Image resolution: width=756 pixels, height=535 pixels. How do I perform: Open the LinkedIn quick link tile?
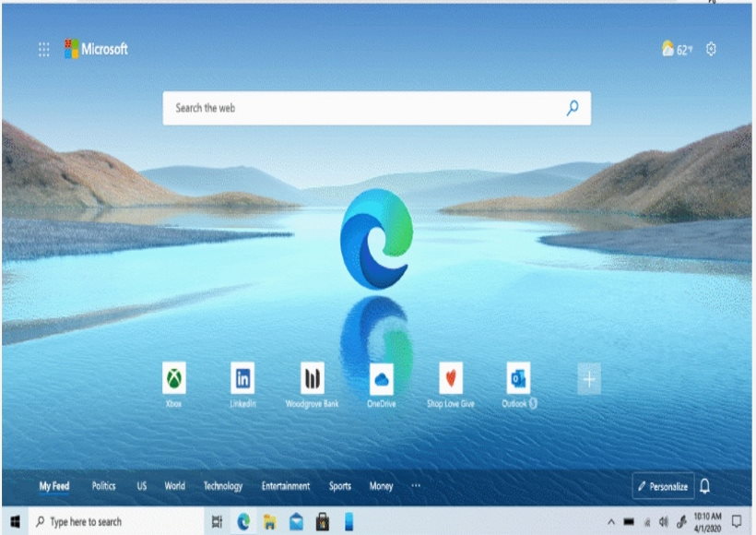pos(242,378)
